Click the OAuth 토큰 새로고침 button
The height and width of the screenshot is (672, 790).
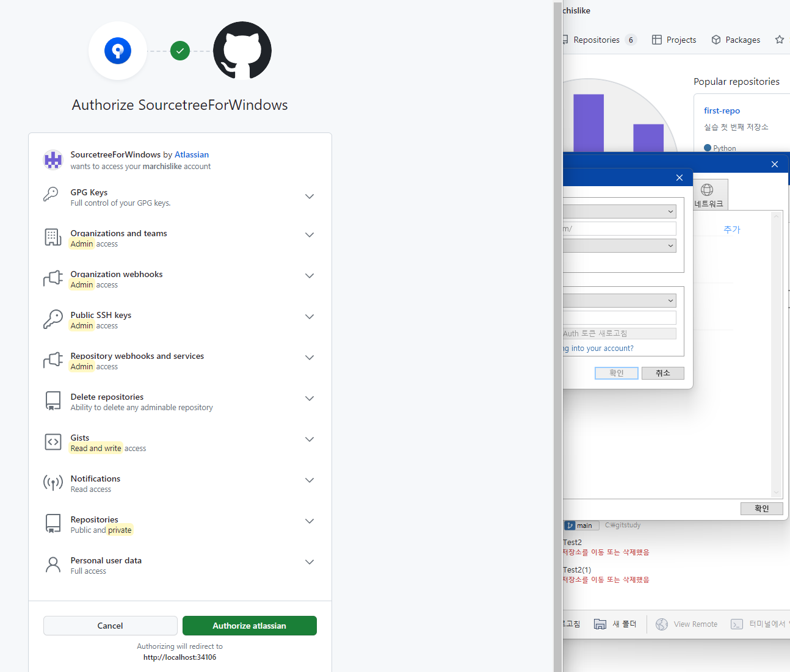point(619,333)
